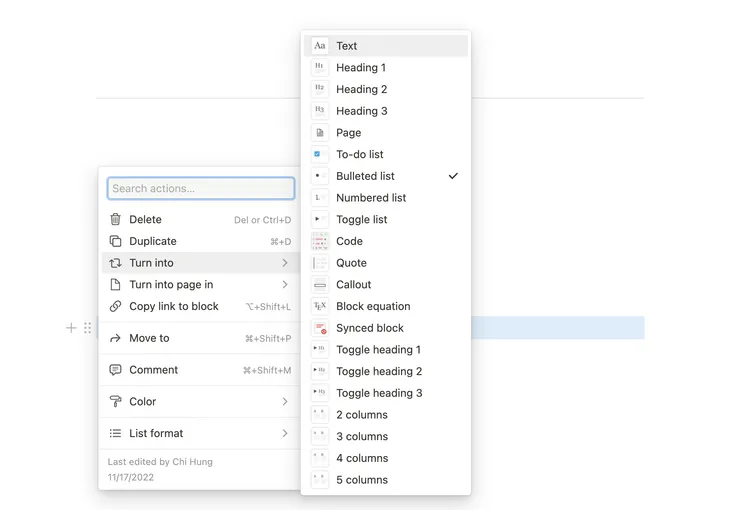
Task: Expand the List format submenu
Action: 285,434
